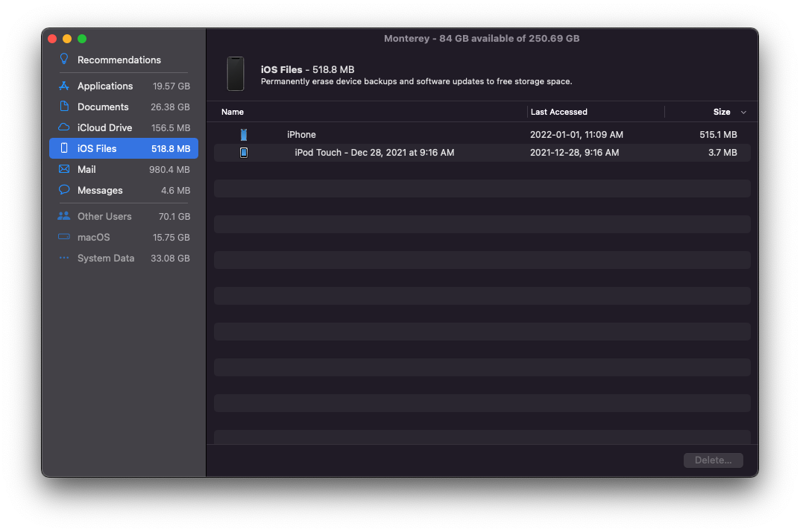Click the Documents page icon

pyautogui.click(x=64, y=106)
